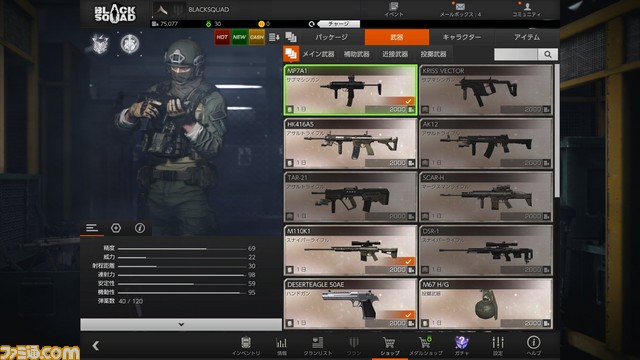
Task: Open the Community menu at top right
Action: tap(527, 9)
